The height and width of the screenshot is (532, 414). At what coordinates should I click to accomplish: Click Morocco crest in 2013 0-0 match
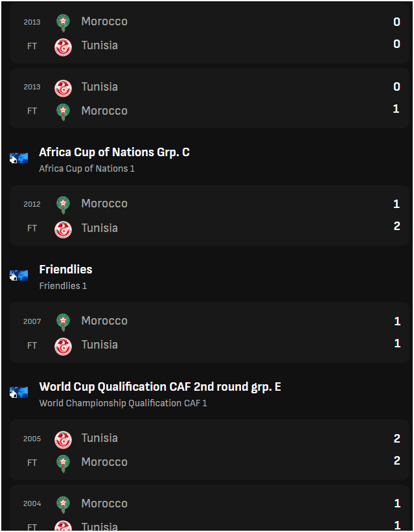[x=63, y=23]
